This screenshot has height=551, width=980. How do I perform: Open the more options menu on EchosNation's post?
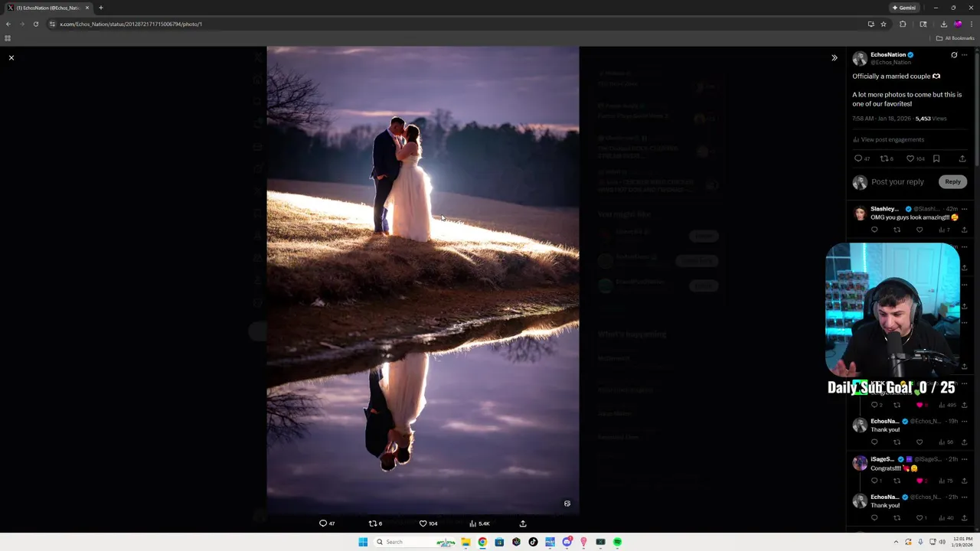click(965, 55)
